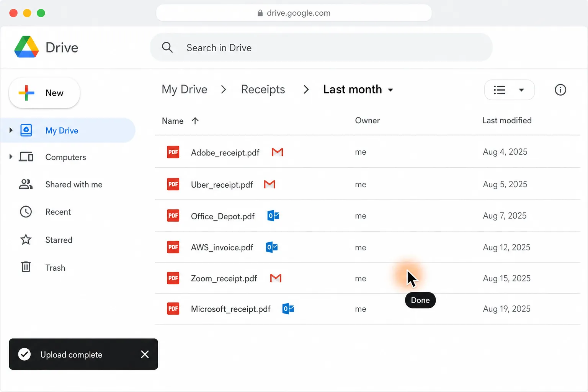Open the Recent section
Image resolution: width=588 pixels, height=392 pixels.
(x=58, y=212)
